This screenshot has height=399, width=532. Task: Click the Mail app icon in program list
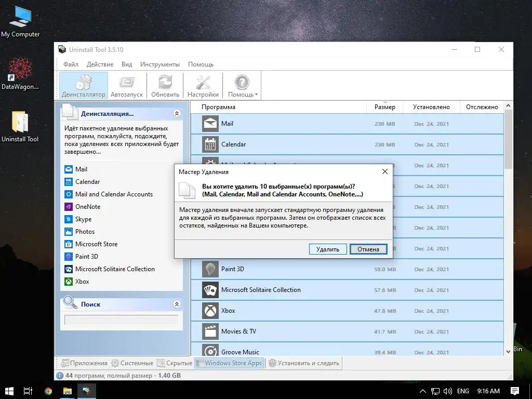click(210, 124)
